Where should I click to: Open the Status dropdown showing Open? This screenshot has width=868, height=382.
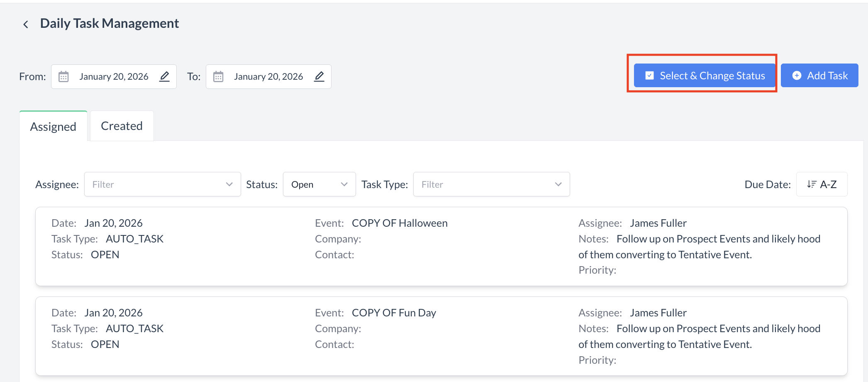(319, 184)
